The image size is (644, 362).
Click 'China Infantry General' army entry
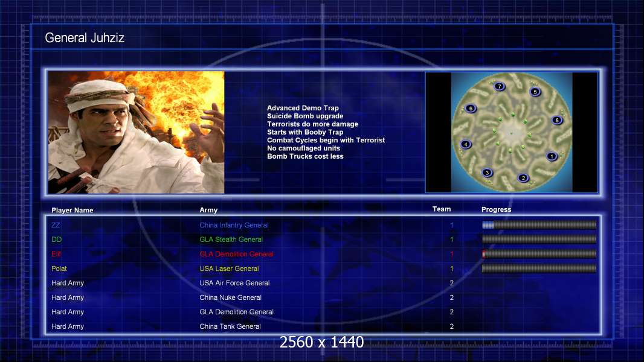click(x=234, y=225)
